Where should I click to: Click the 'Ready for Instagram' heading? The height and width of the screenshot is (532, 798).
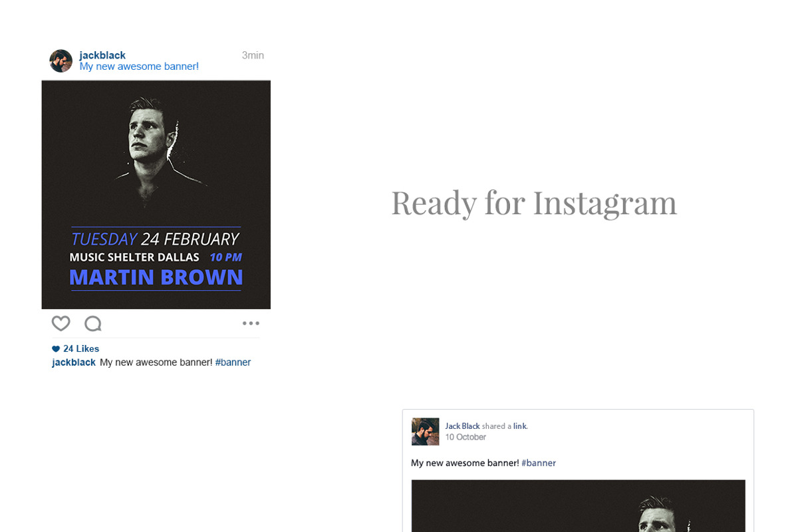[x=534, y=203]
